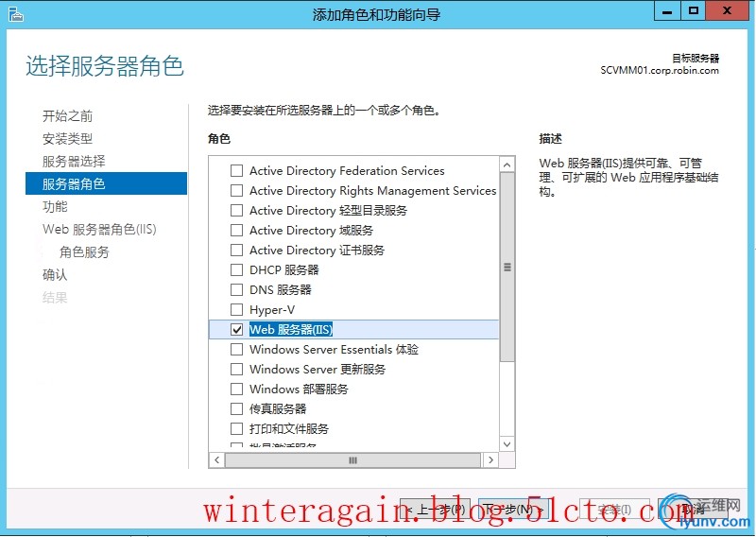The width and height of the screenshot is (756, 537).
Task: Click vertical scrollbar thumb of roles list
Action: pyautogui.click(x=507, y=267)
